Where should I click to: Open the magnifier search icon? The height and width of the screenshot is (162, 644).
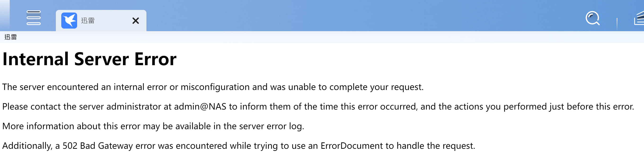click(592, 18)
